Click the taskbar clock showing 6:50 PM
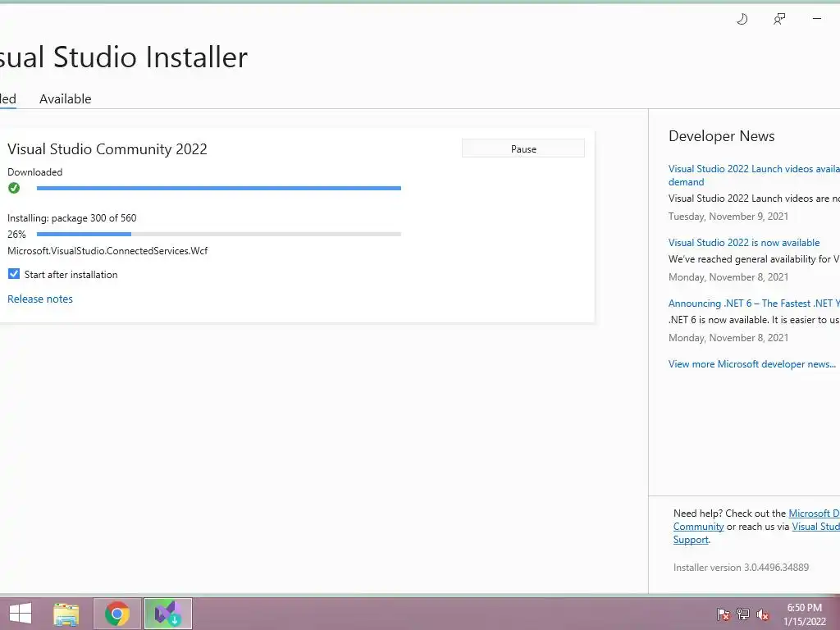 804,614
